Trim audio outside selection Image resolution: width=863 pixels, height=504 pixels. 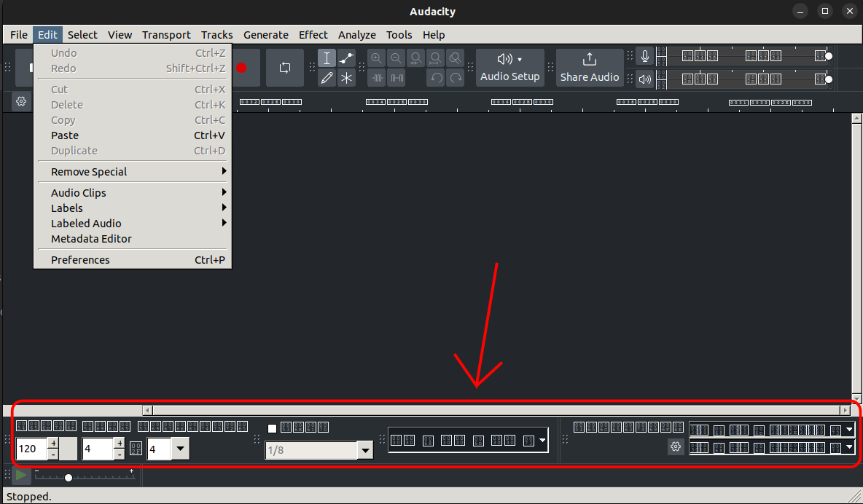[x=377, y=78]
